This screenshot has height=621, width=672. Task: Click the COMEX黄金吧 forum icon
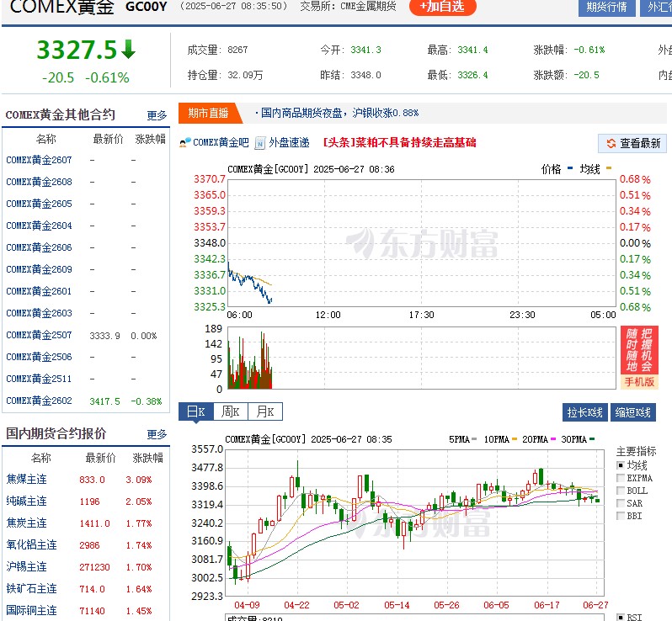coord(185,142)
